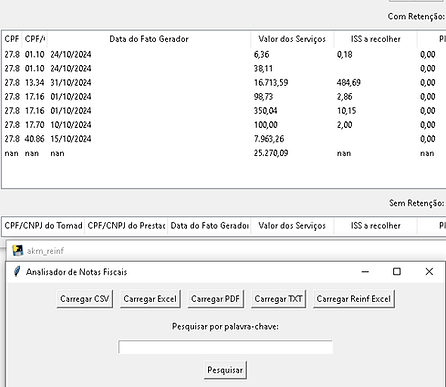
Task: Click the Pesquisar por palavra-chave label
Action: (225, 326)
